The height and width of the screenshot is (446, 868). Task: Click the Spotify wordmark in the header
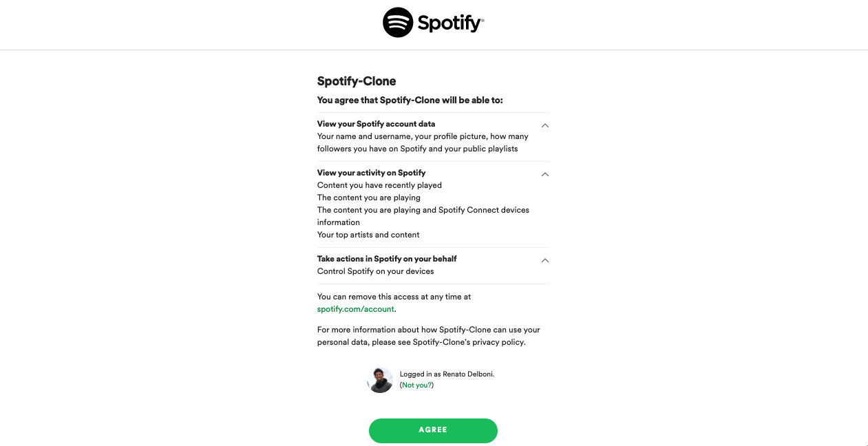pos(450,23)
